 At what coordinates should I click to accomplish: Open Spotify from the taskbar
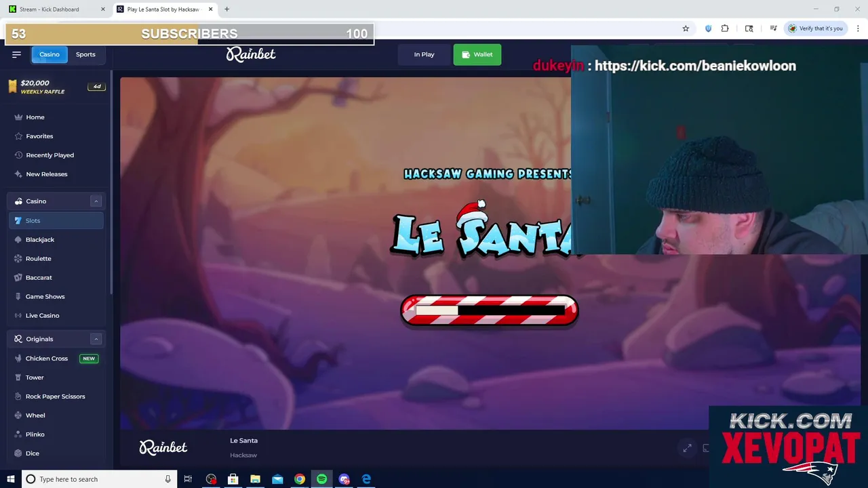[321, 479]
